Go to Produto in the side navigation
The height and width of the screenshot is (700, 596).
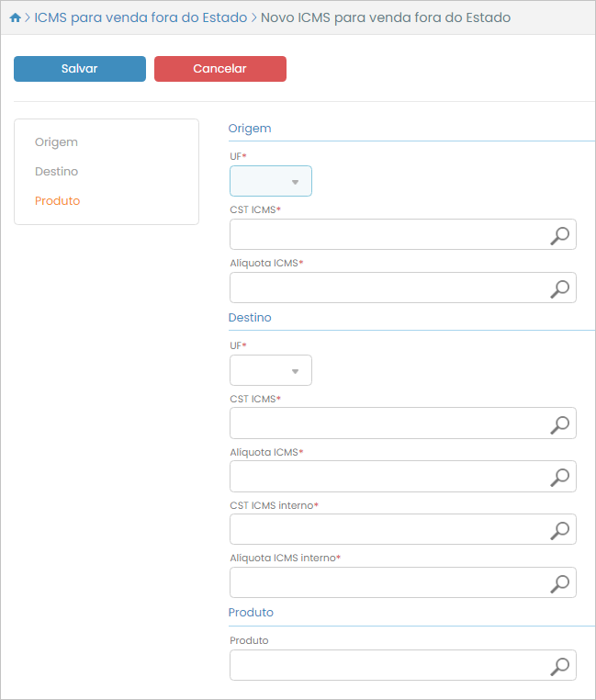pyautogui.click(x=57, y=201)
